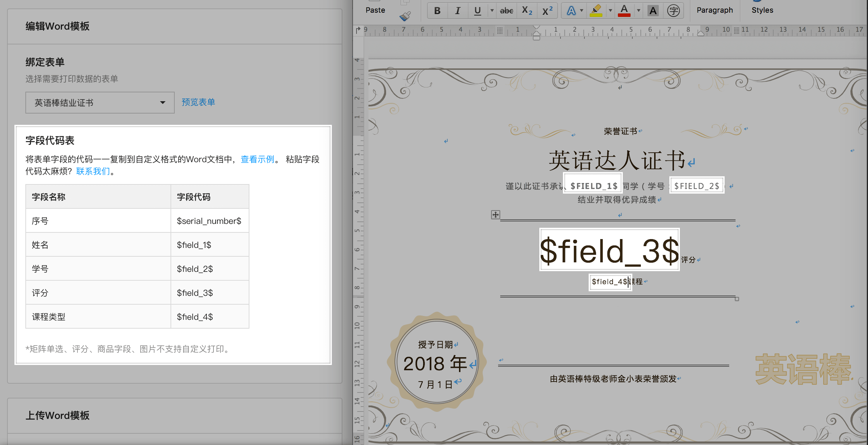Open the 英语棒结业证书 form dropdown
Image resolution: width=868 pixels, height=445 pixels.
point(100,103)
